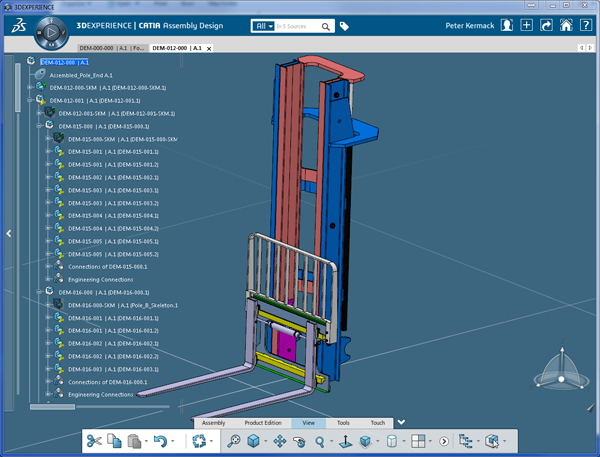The width and height of the screenshot is (600, 457).
Task: Collapse action bar with down chevron
Action: pos(401,422)
